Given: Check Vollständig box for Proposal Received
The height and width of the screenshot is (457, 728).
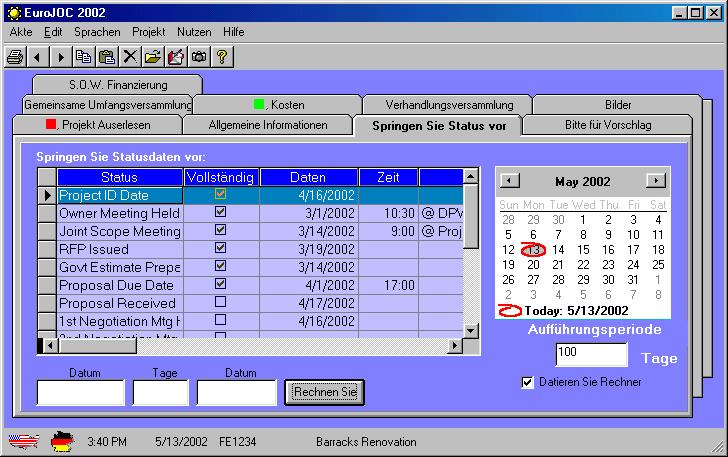Looking at the screenshot, I should pos(221,302).
